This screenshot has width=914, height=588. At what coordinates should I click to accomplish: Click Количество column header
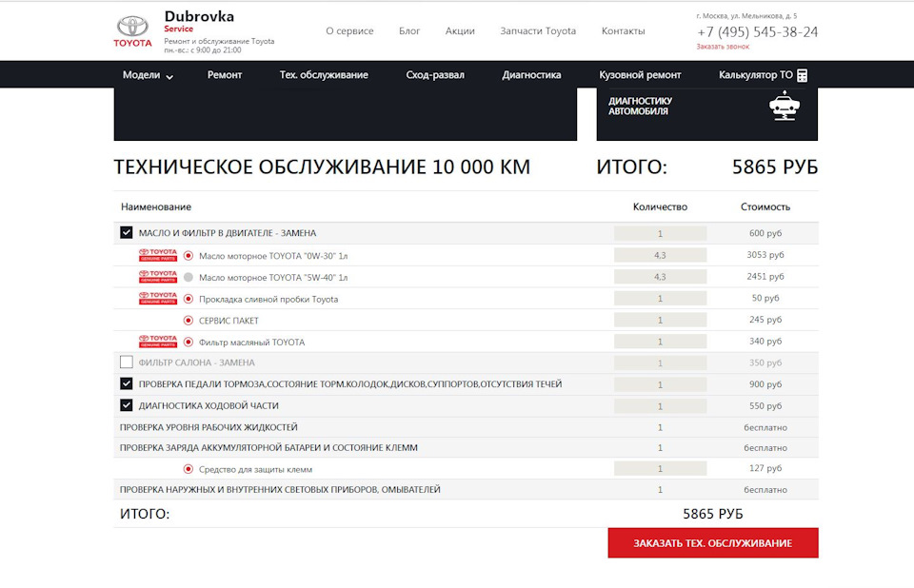660,206
